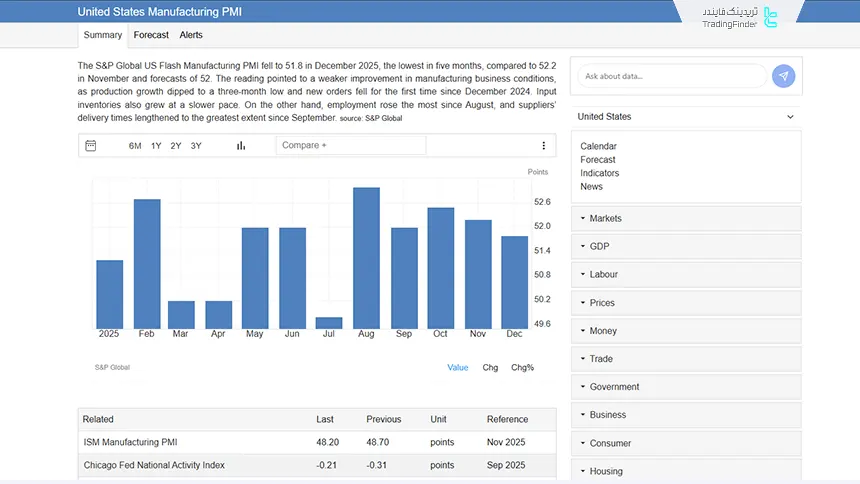Switch chart to Chg% view
This screenshot has width=860, height=484.
tap(522, 368)
